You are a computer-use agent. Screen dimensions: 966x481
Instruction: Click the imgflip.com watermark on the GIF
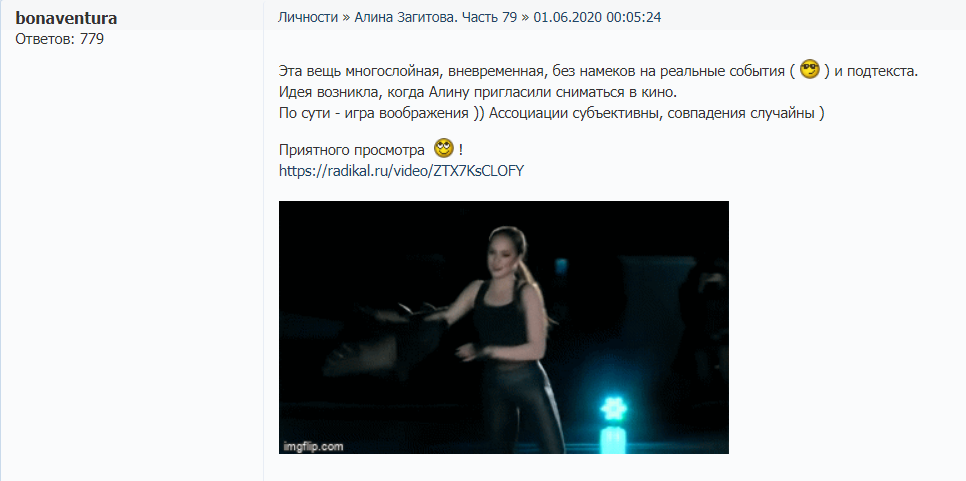click(313, 447)
